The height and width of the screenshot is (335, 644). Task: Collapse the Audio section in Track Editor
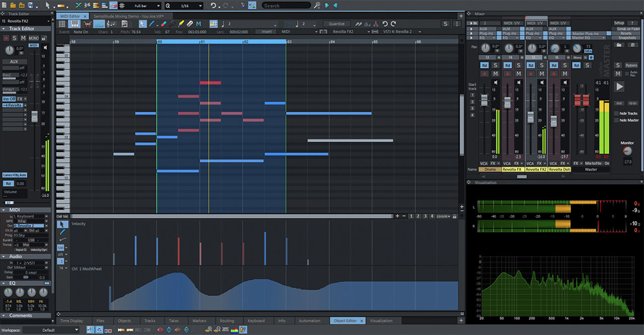[26, 256]
